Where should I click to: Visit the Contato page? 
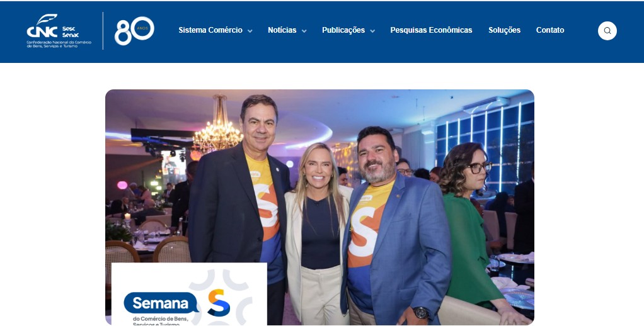550,30
